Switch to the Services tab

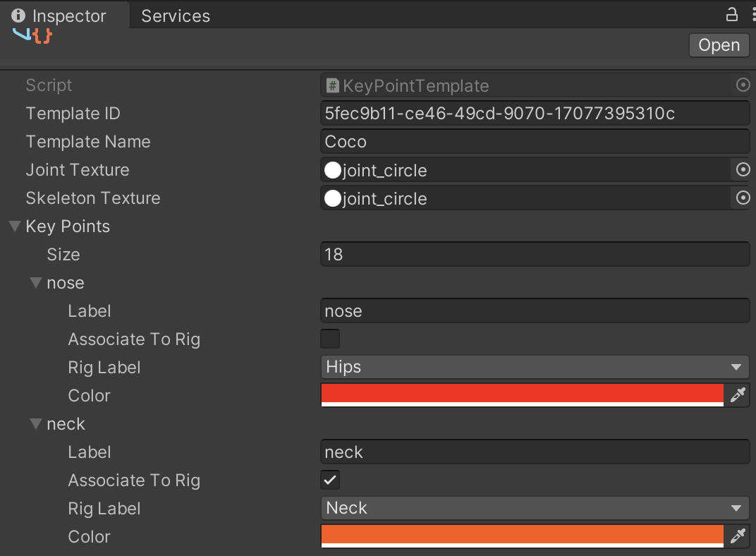pyautogui.click(x=176, y=16)
